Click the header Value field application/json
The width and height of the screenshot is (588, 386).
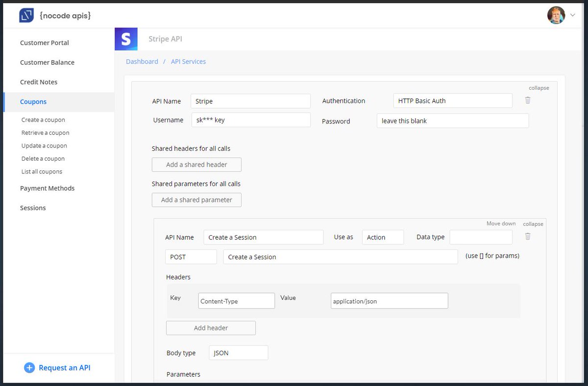pos(390,301)
